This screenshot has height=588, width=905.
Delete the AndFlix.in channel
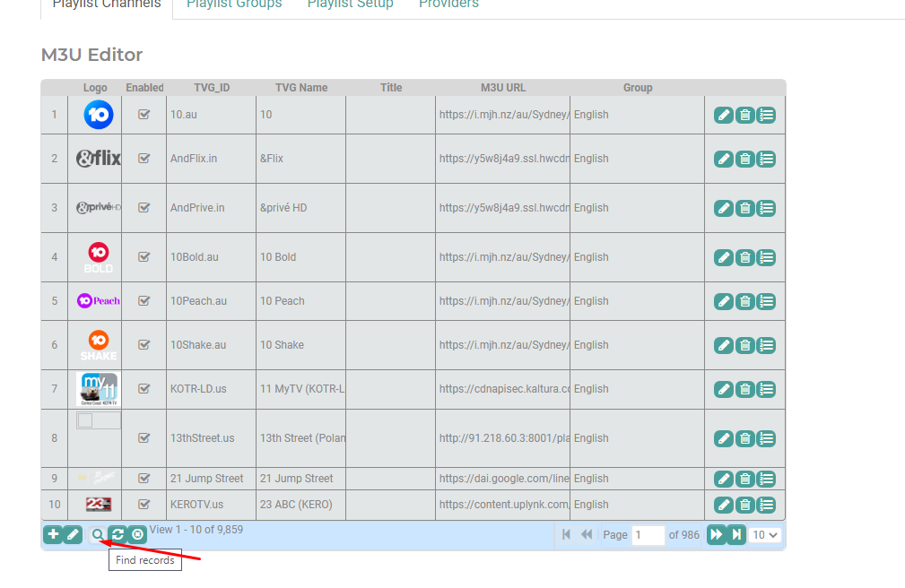[745, 159]
